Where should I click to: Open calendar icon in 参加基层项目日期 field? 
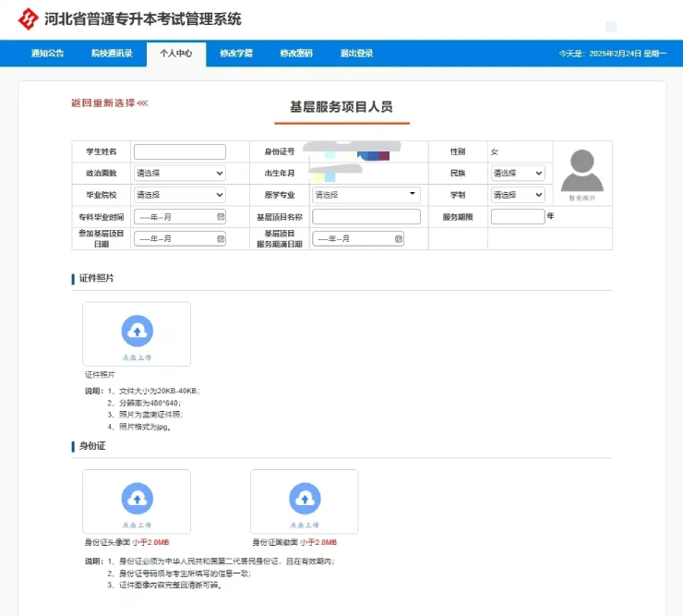221,238
